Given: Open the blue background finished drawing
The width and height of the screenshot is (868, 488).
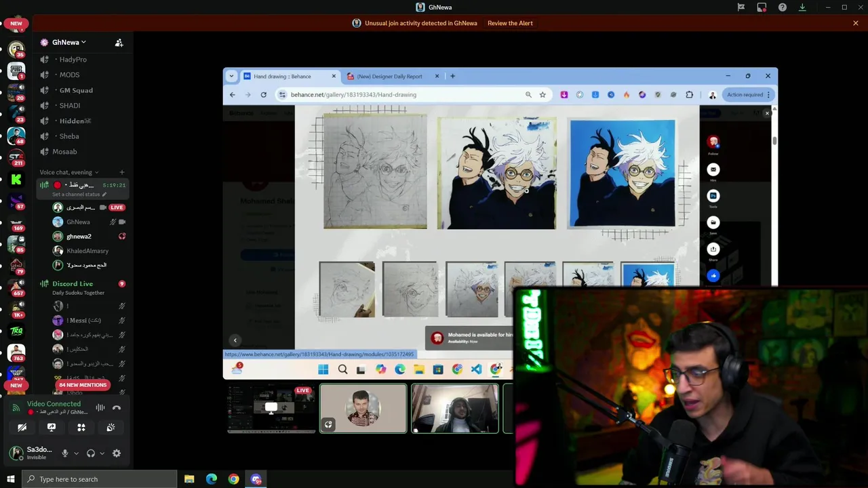Looking at the screenshot, I should (x=623, y=174).
